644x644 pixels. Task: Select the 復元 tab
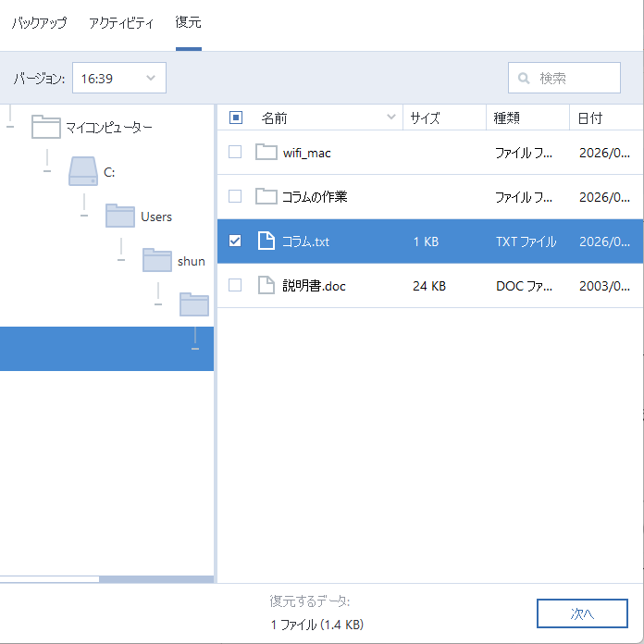point(189,22)
